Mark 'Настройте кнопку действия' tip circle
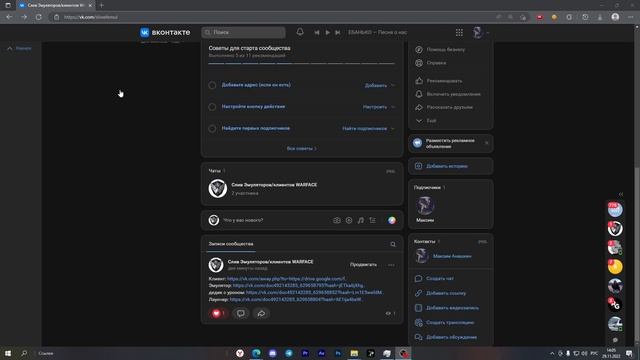 tap(212, 107)
